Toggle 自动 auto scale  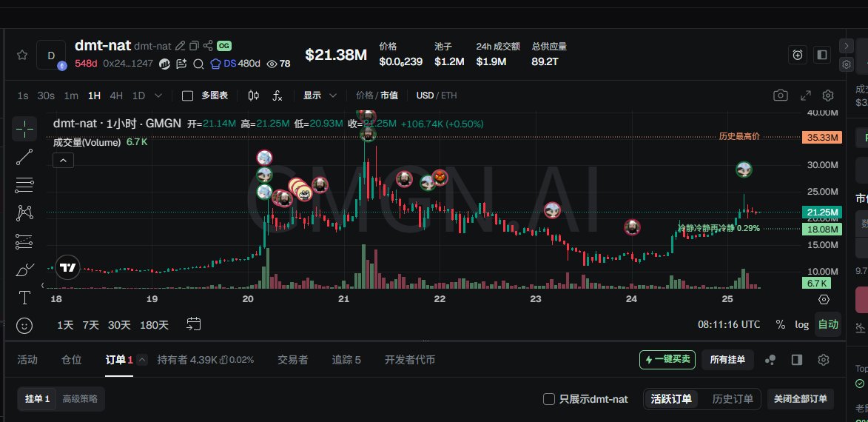coord(828,324)
